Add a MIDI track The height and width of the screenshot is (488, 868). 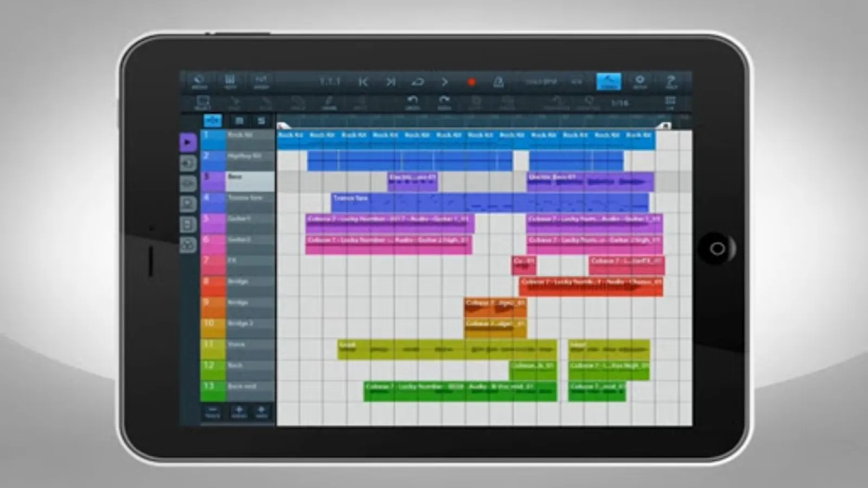pyautogui.click(x=261, y=412)
